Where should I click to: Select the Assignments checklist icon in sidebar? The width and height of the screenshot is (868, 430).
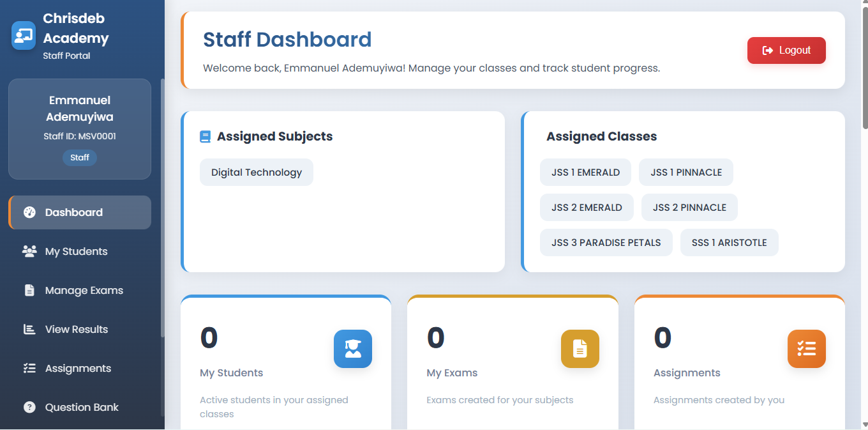(x=29, y=368)
